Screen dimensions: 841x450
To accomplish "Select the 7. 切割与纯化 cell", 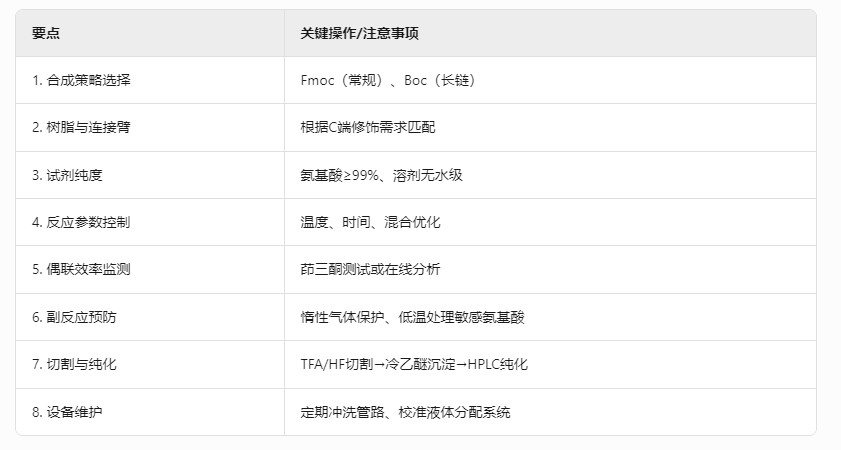I will [x=150, y=364].
